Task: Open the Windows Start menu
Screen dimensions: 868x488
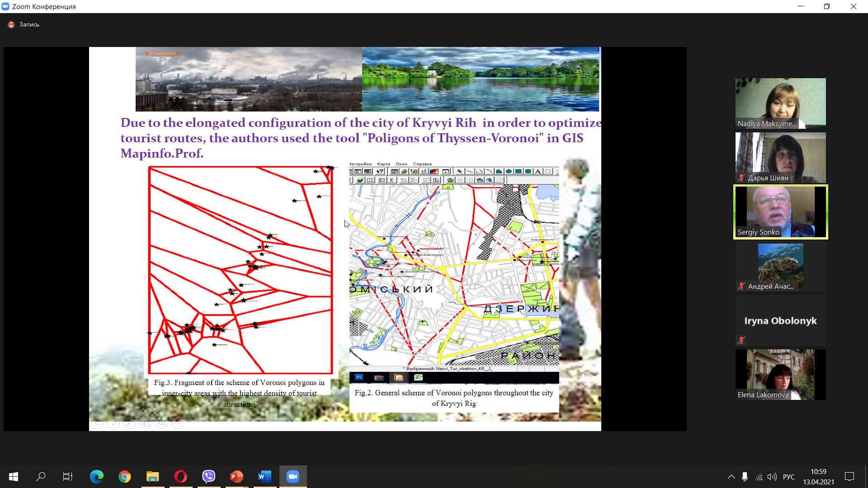Action: [14, 477]
